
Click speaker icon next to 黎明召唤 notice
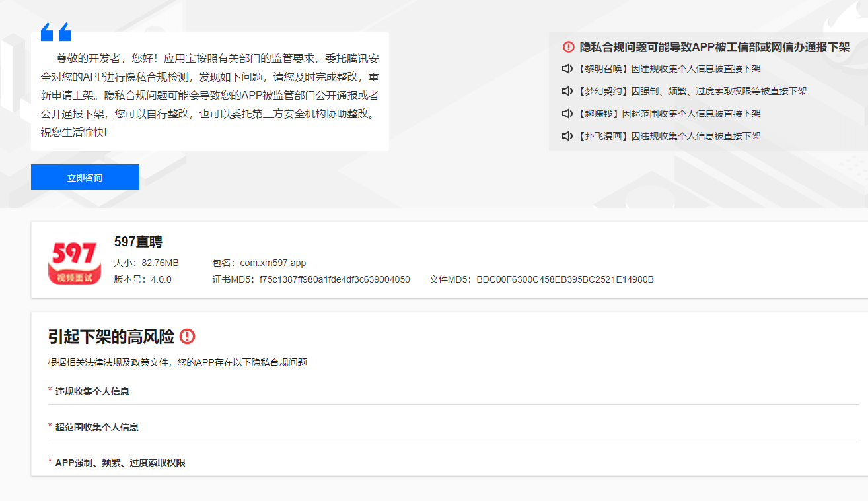567,69
